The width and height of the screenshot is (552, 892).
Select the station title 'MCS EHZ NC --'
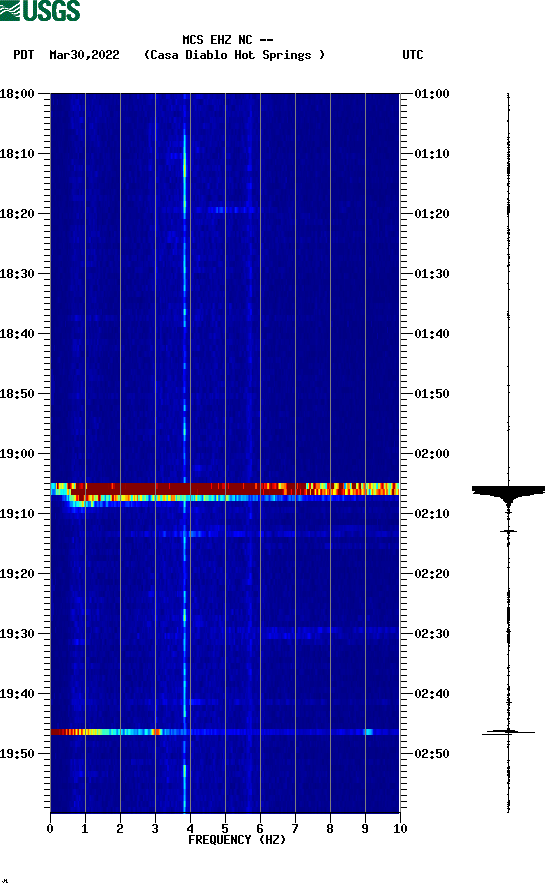click(x=228, y=40)
